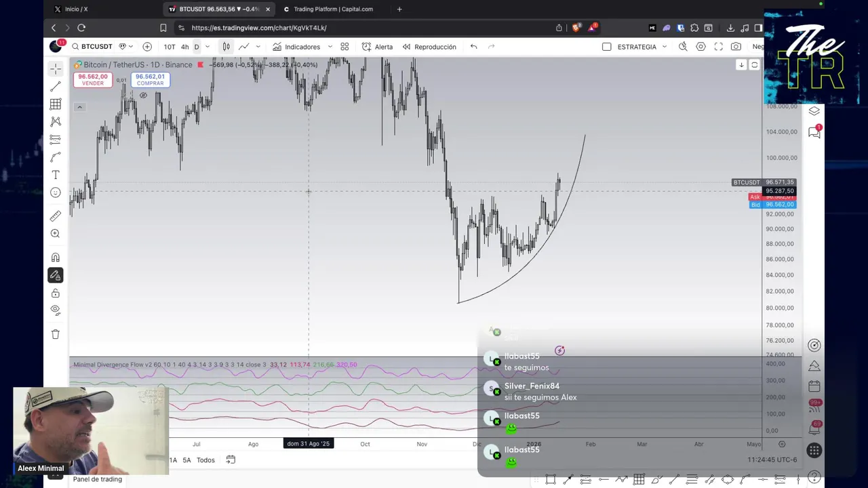Open the object tree layers panel

click(814, 111)
